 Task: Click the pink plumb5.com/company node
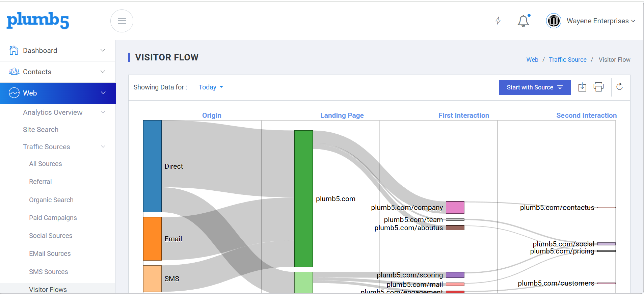[x=455, y=208]
